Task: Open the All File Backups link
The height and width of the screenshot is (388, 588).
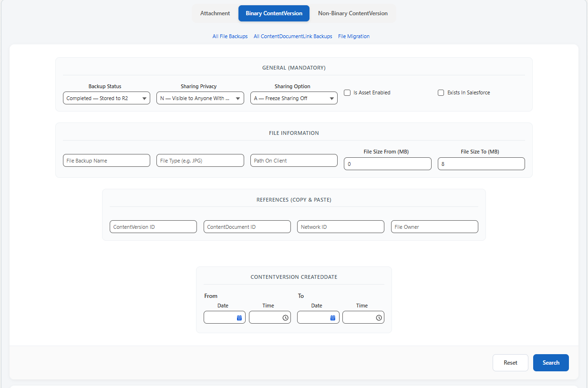Action: pyautogui.click(x=230, y=36)
